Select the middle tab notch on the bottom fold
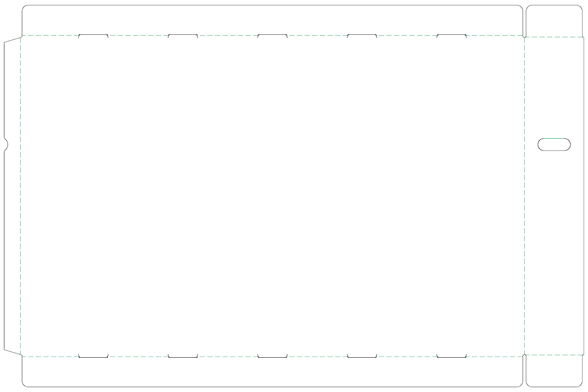The image size is (588, 392). pyautogui.click(x=272, y=356)
